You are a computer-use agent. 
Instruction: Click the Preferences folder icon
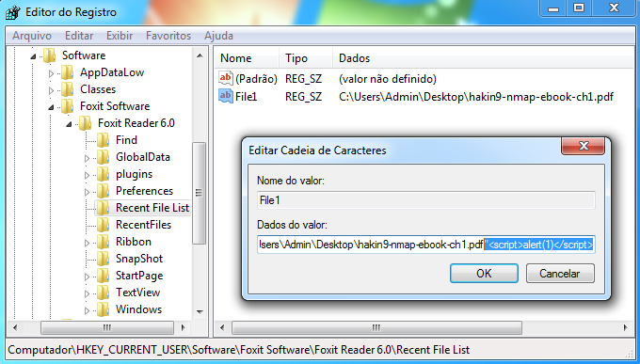[104, 191]
